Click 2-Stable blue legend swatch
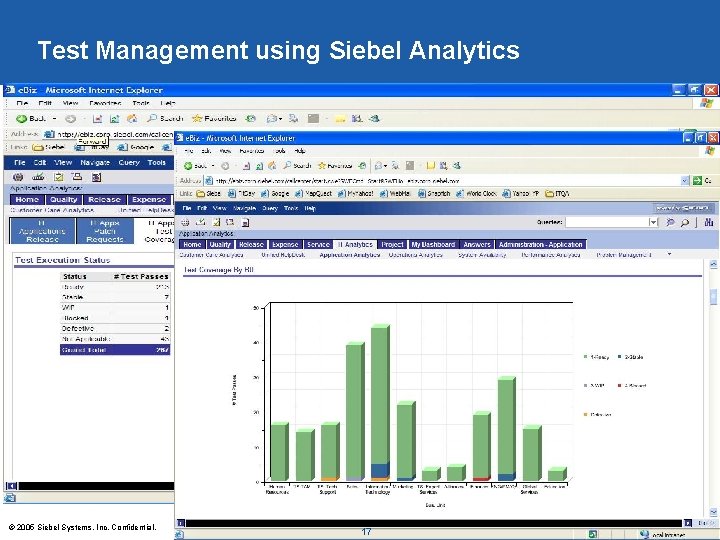The image size is (720, 540). coord(620,356)
